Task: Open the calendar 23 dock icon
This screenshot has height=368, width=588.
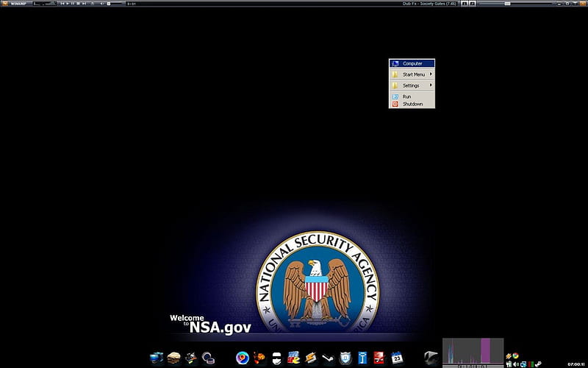Action: coord(397,358)
